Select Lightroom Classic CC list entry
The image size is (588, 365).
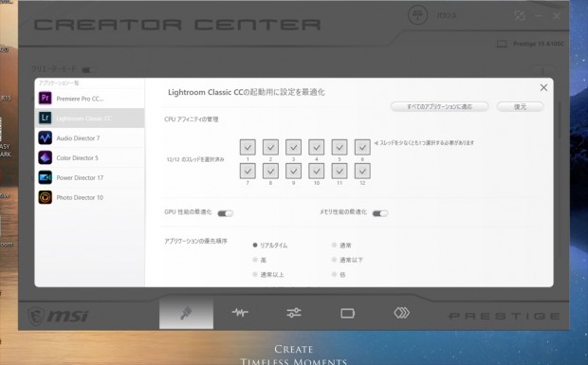tap(89, 119)
